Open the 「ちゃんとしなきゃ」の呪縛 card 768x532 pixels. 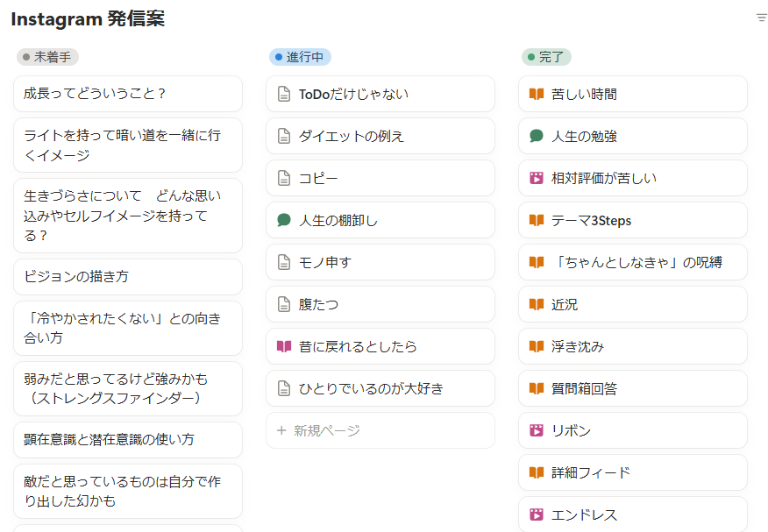tap(632, 263)
